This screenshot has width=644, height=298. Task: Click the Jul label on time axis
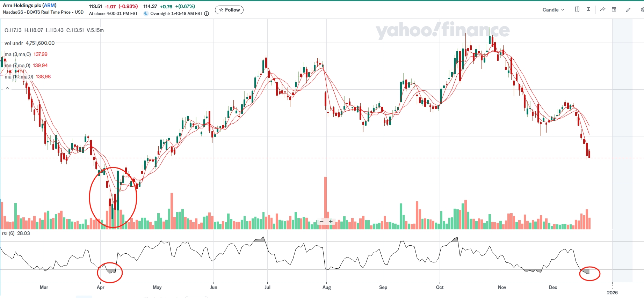pos(267,287)
